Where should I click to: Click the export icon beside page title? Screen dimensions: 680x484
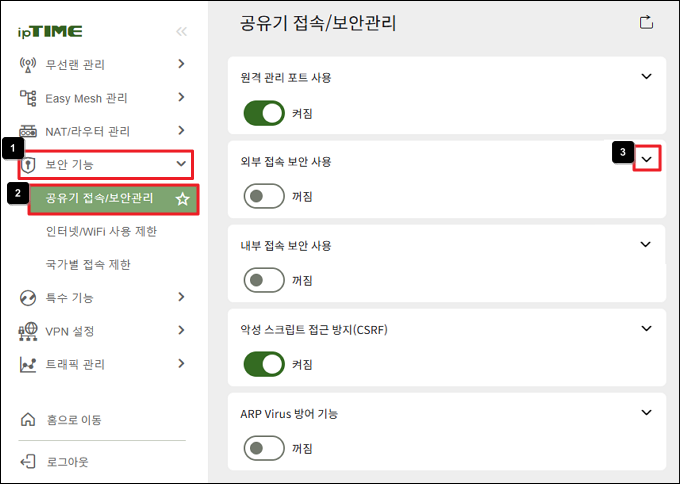646,22
